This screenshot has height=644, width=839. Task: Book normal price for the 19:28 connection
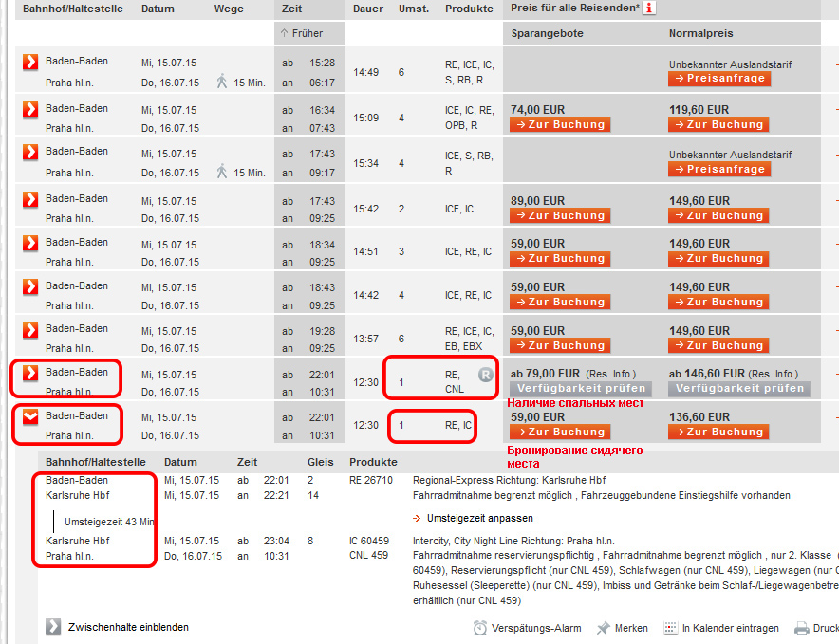pos(718,345)
